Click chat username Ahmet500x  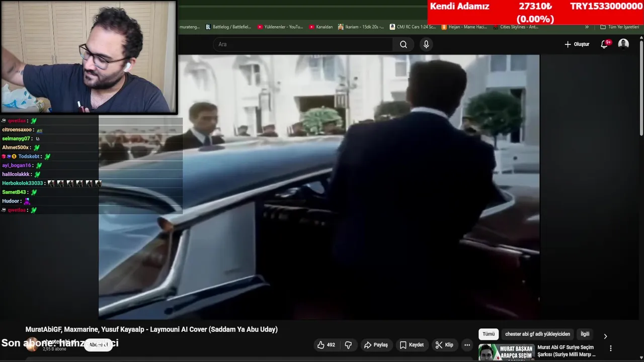[x=16, y=147]
